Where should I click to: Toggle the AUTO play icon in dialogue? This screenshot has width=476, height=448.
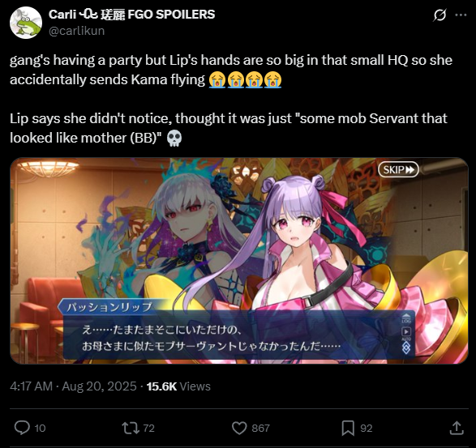coord(406,332)
